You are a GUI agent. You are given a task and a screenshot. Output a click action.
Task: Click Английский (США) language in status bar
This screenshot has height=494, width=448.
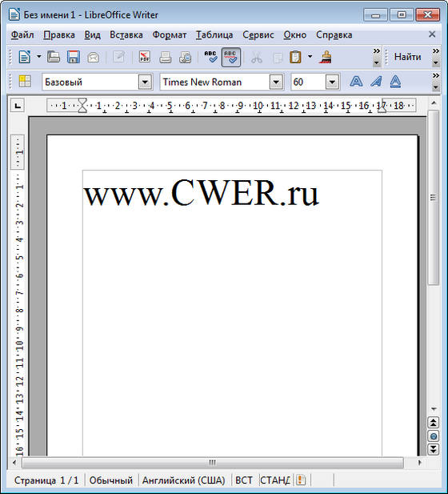click(x=184, y=480)
